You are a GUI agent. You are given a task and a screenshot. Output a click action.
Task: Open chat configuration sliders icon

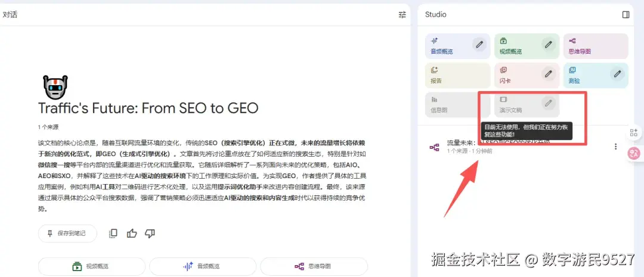tap(402, 15)
